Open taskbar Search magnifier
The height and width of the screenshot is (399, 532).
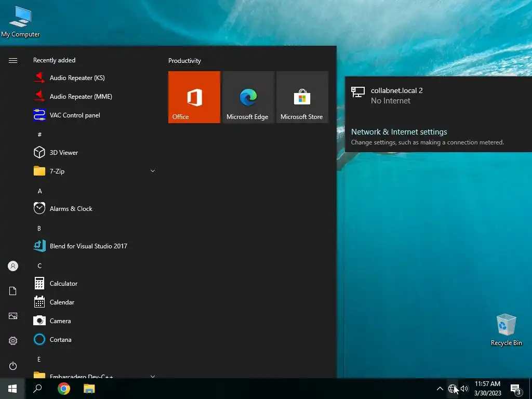(x=37, y=389)
